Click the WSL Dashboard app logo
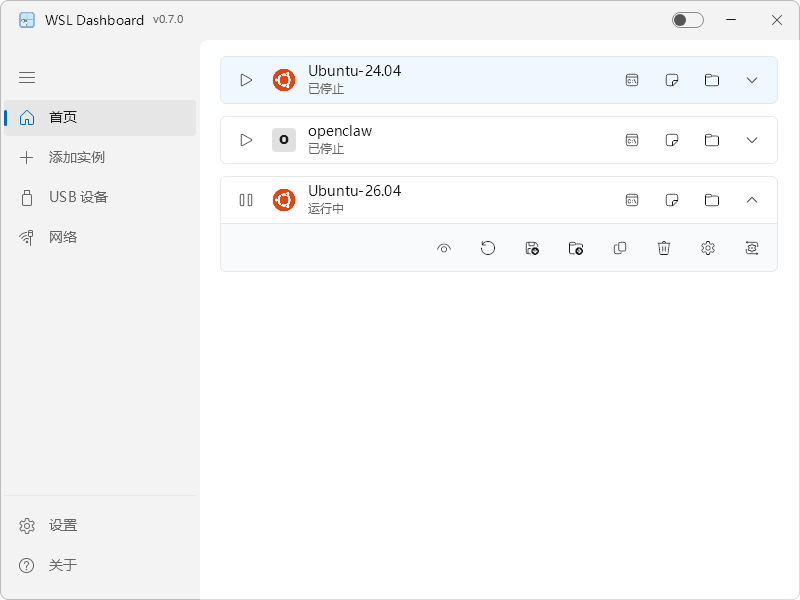 (27, 20)
